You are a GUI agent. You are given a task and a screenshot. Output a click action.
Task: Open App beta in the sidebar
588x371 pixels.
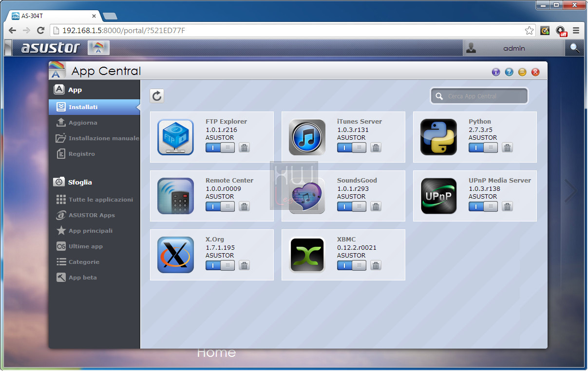point(95,278)
